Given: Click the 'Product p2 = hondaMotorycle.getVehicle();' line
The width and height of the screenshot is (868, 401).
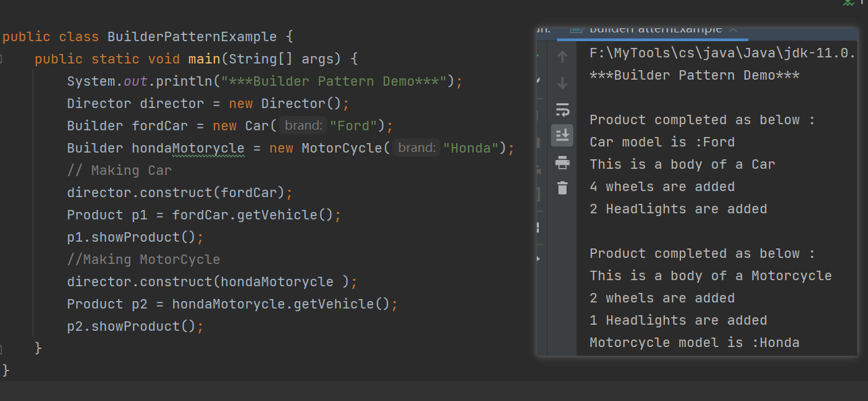Looking at the screenshot, I should pos(233,304).
